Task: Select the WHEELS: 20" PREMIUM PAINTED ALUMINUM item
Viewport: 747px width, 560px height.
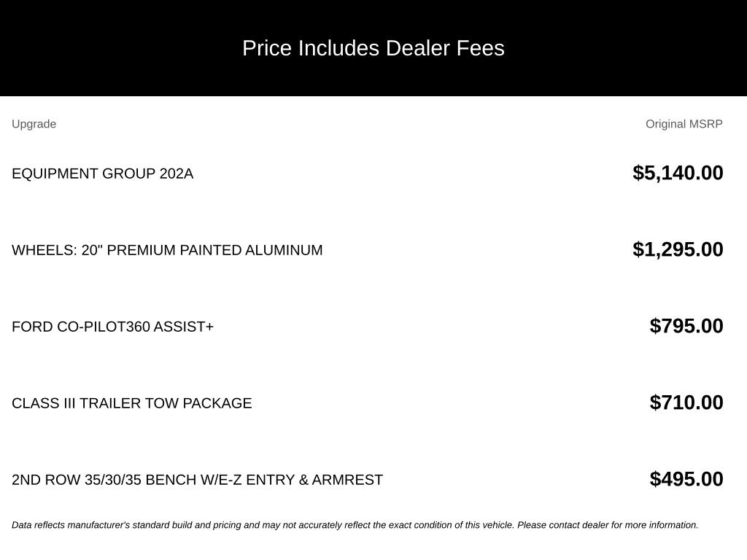Action: [x=167, y=251]
